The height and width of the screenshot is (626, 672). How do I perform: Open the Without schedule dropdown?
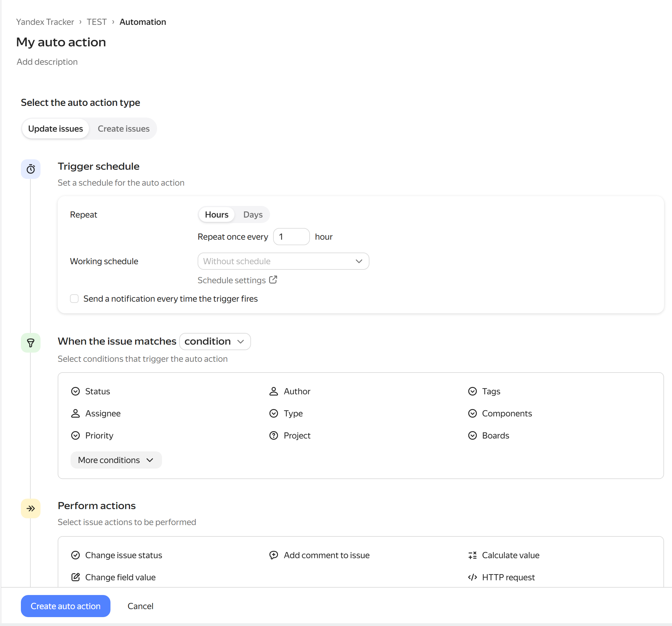tap(283, 261)
